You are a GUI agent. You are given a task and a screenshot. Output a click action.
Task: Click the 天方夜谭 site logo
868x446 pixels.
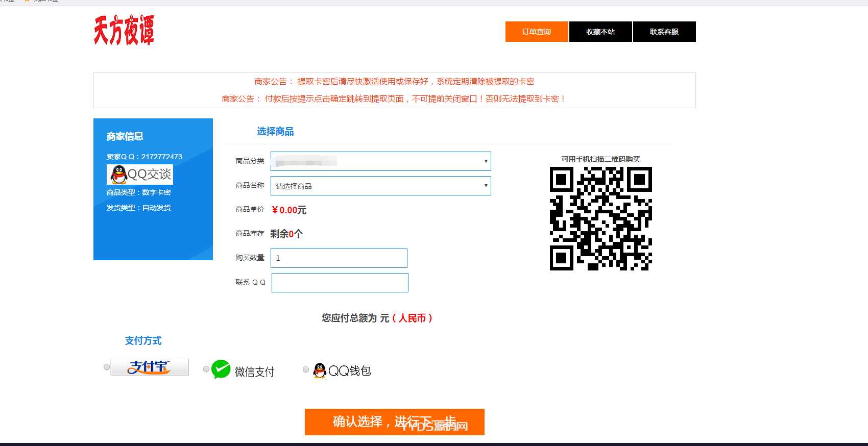click(x=124, y=31)
